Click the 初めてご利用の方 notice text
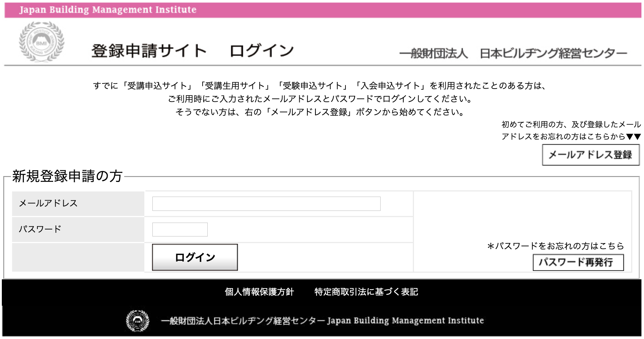Image resolution: width=644 pixels, height=339 pixels. (x=571, y=130)
